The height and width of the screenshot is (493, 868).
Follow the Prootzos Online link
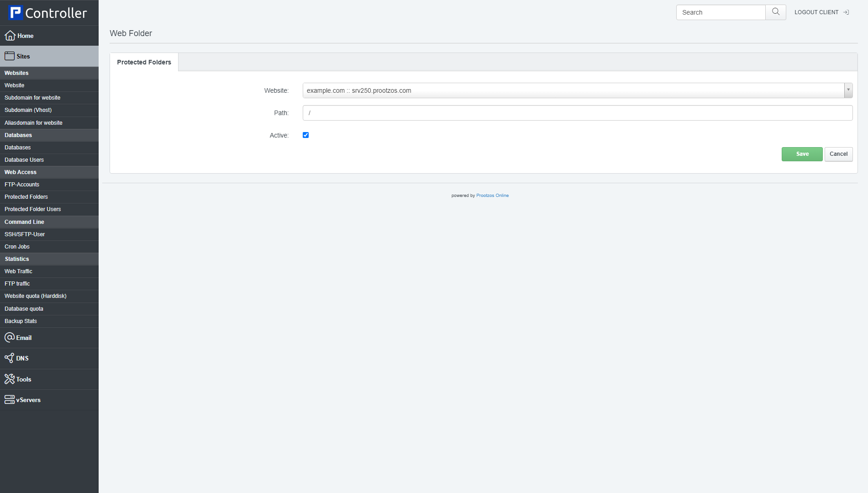tap(492, 196)
